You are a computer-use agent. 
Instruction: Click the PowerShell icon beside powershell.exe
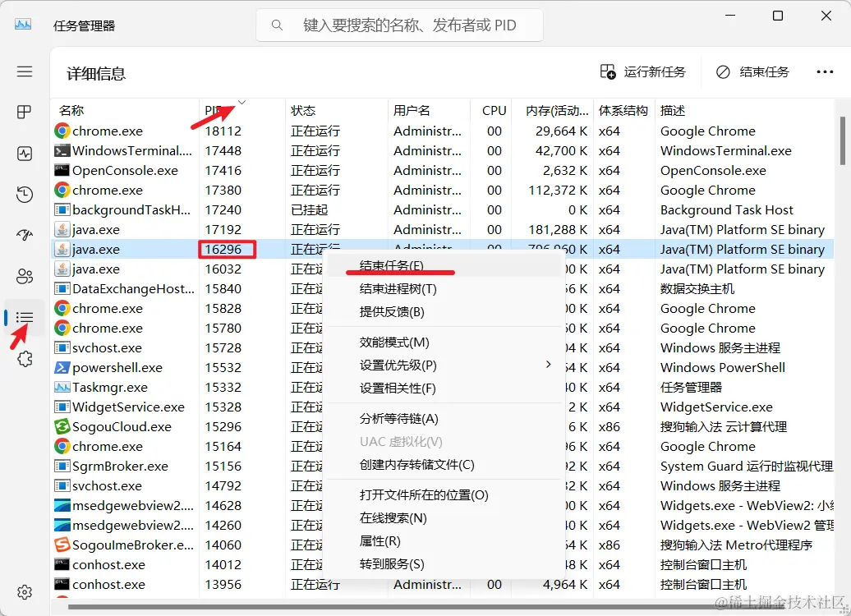coord(62,367)
